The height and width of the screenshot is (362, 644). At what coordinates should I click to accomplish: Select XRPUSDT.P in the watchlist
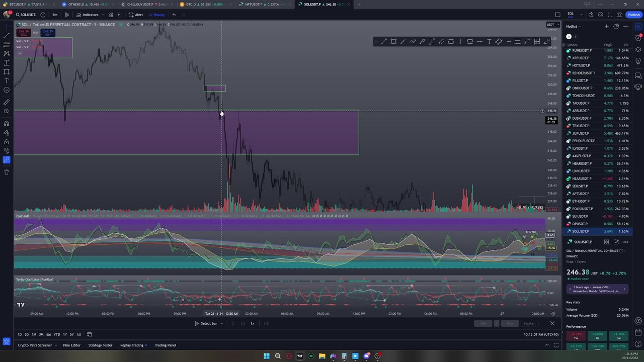pos(597,58)
